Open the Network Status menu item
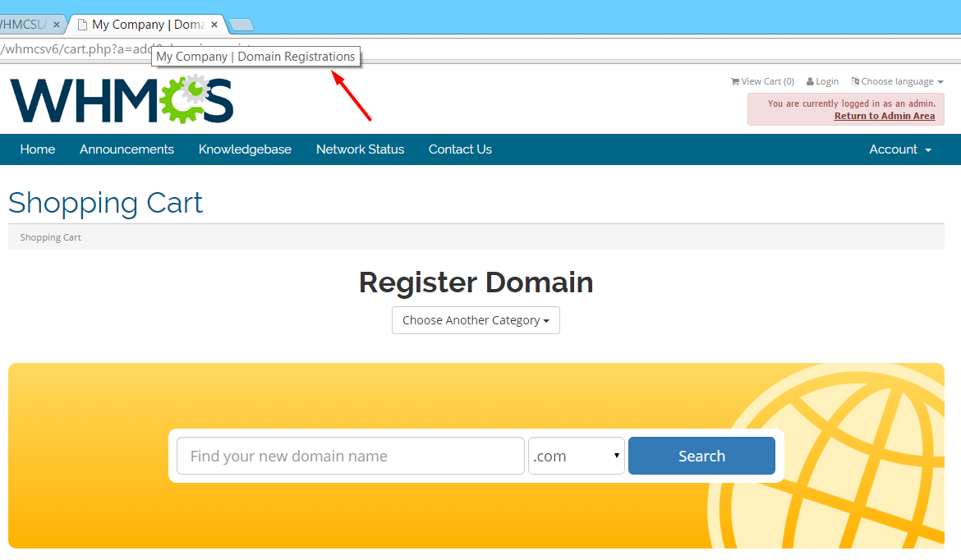 pyautogui.click(x=361, y=149)
